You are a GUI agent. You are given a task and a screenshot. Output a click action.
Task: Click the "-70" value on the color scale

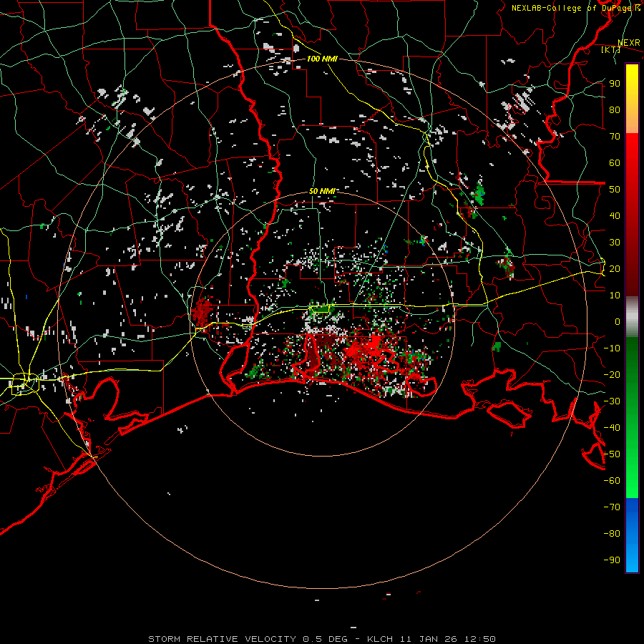click(612, 507)
